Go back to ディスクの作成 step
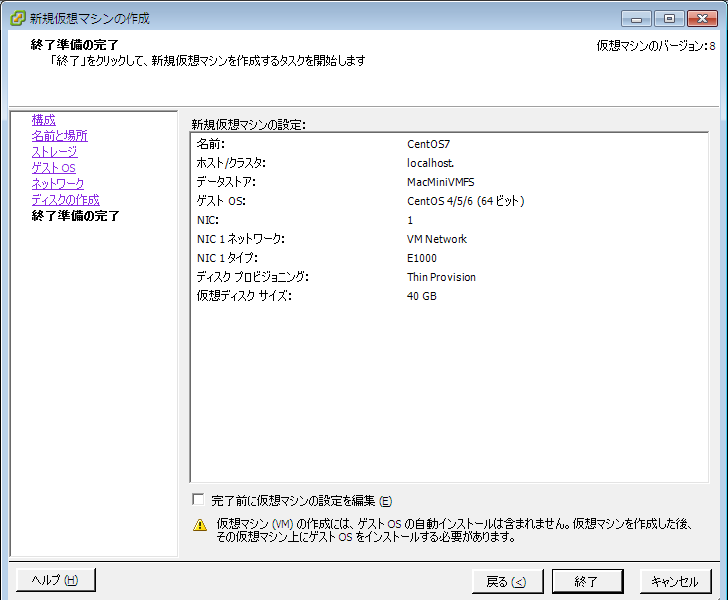The height and width of the screenshot is (600, 728). click(65, 200)
